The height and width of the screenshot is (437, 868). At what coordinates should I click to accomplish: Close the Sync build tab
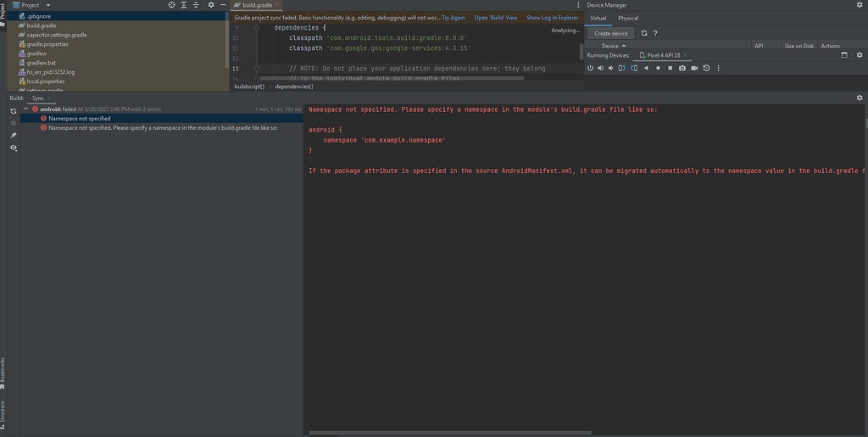click(x=48, y=98)
